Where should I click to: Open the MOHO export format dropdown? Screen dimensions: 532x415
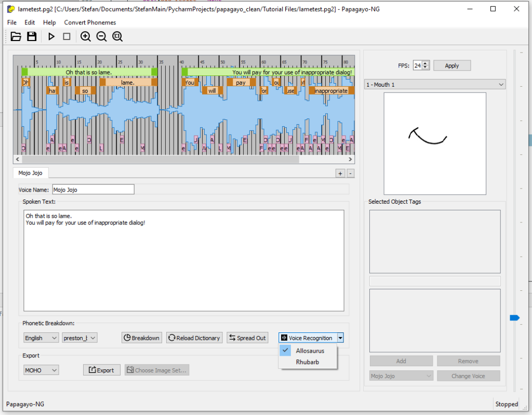pos(41,370)
